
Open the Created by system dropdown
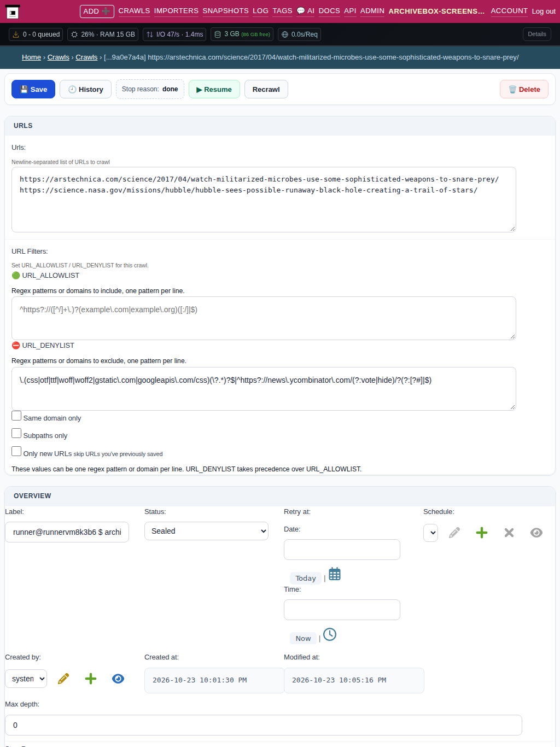26,679
